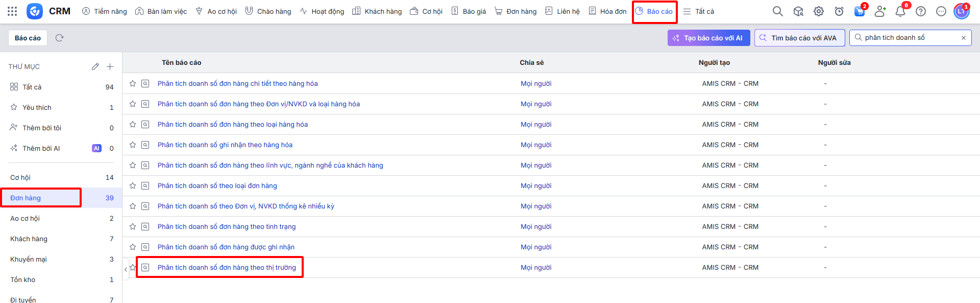
Task: Select the 'Cơ hội' folder in sidebar
Action: point(20,177)
